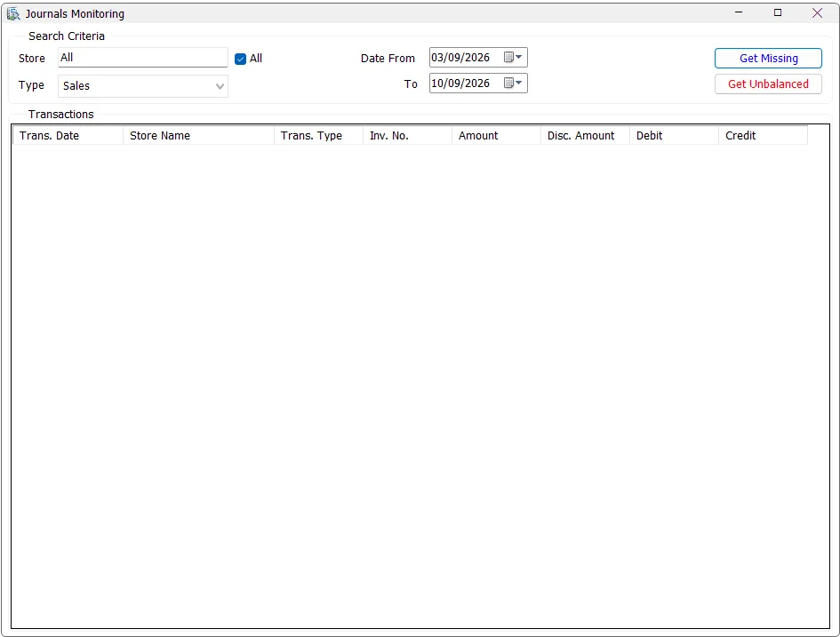Sort by Trans. Type column header
This screenshot has height=637, width=840.
point(319,135)
